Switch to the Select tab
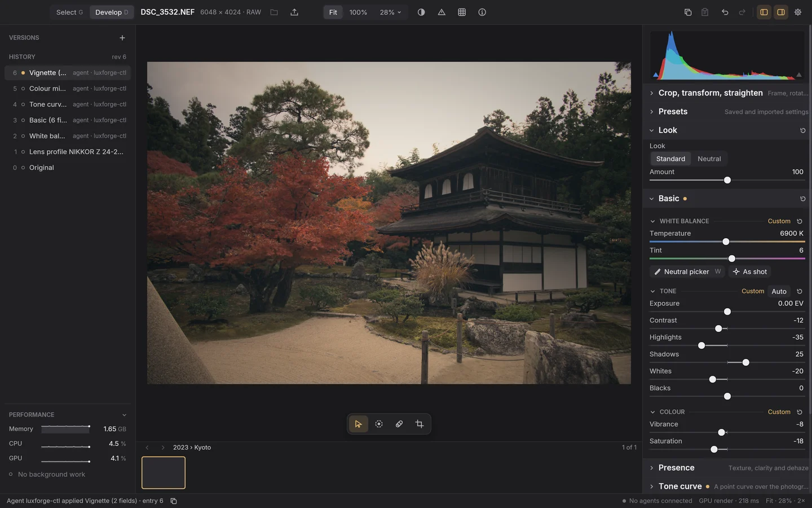This screenshot has height=508, width=812. tap(69, 12)
